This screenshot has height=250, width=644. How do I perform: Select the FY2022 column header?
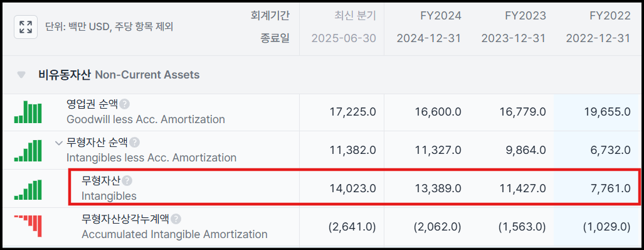(610, 16)
